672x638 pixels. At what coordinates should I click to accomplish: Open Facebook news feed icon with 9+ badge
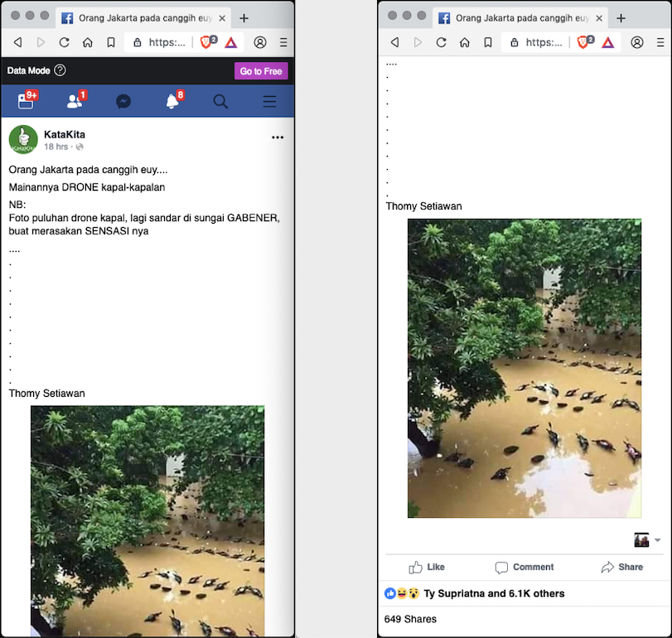26,101
